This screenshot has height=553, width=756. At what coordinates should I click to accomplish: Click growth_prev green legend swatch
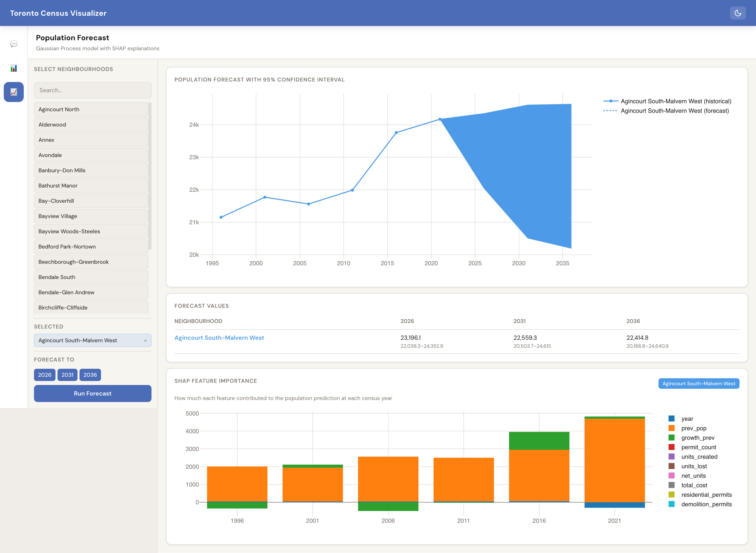(671, 437)
